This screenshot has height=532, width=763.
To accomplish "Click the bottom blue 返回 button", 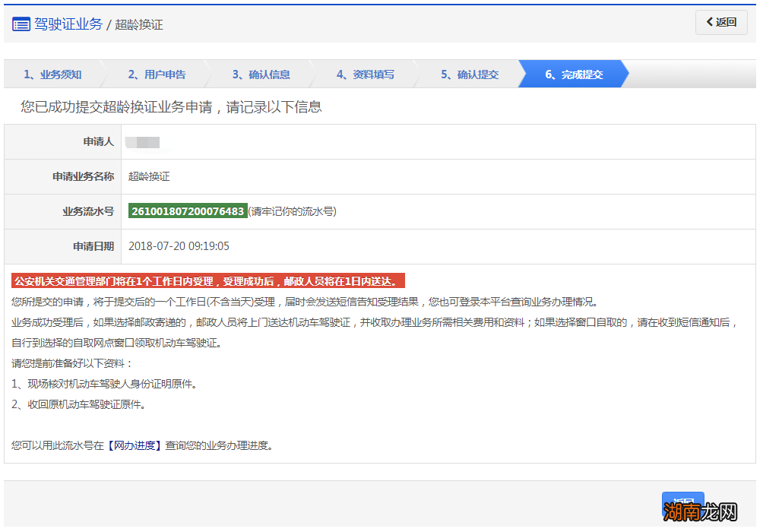I will [682, 503].
